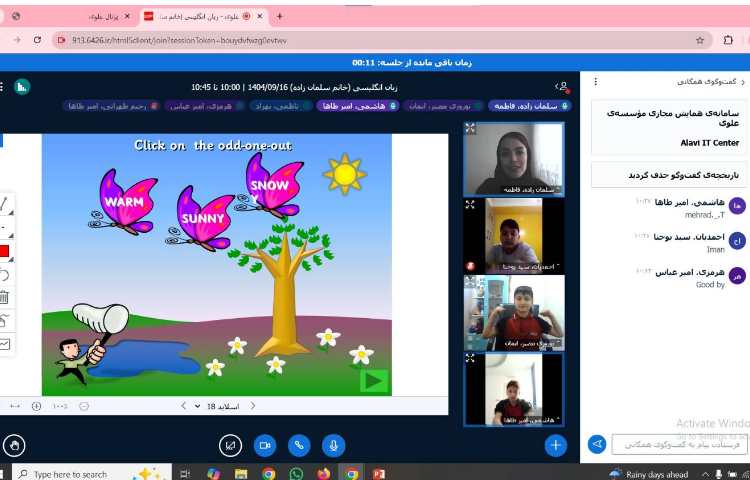
Task: Click the teal connection stats icon
Action: 22,87
